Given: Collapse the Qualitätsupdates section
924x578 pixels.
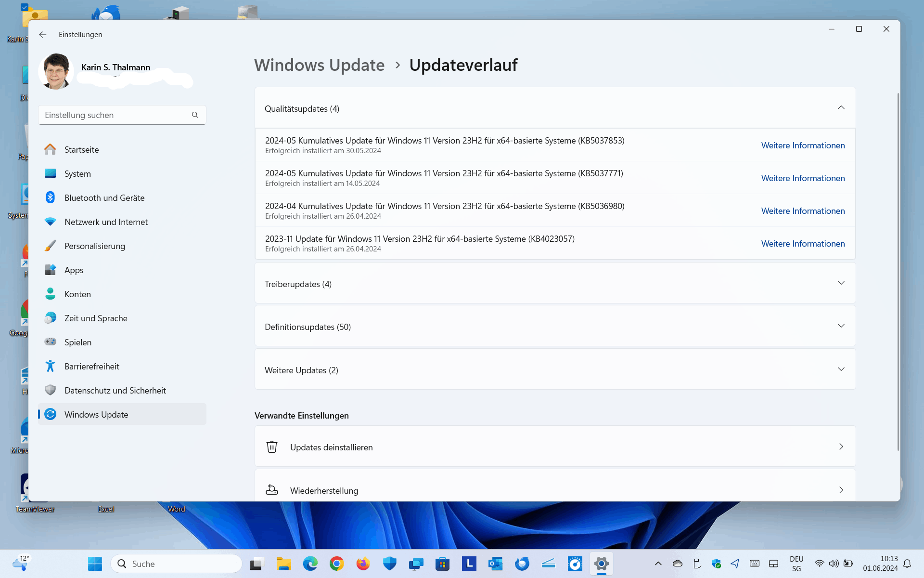Looking at the screenshot, I should point(841,108).
